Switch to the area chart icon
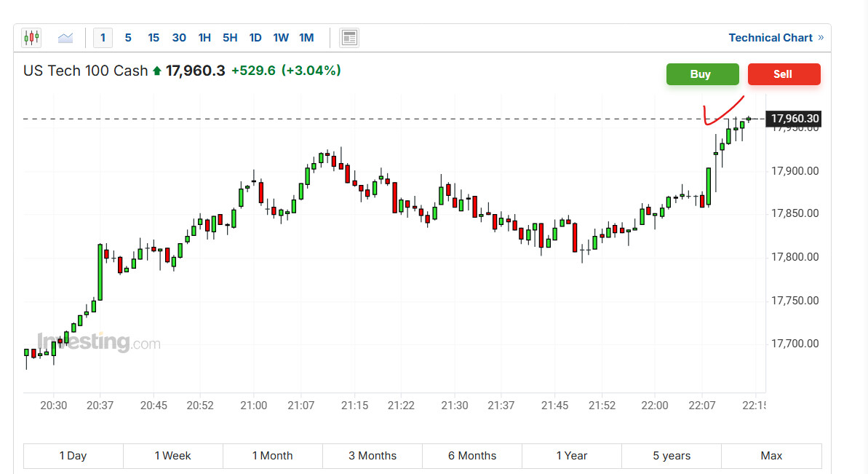Viewport: 868px width, 474px height. pos(65,37)
